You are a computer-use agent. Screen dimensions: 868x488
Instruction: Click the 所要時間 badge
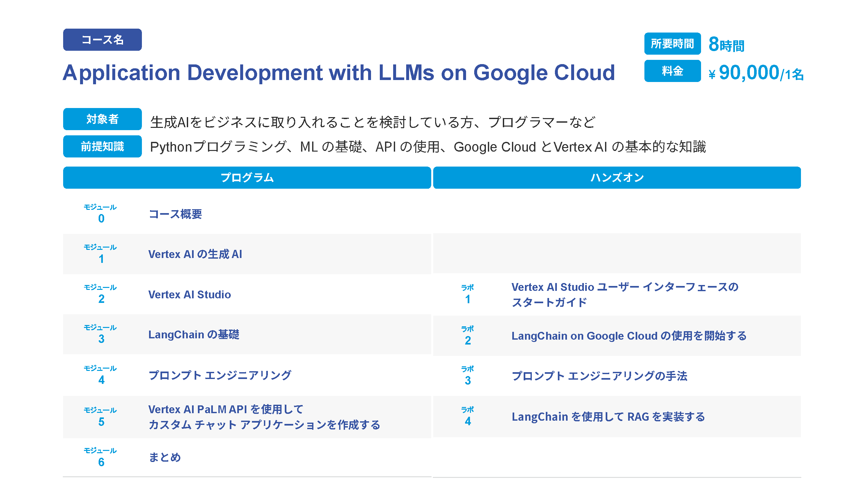672,44
